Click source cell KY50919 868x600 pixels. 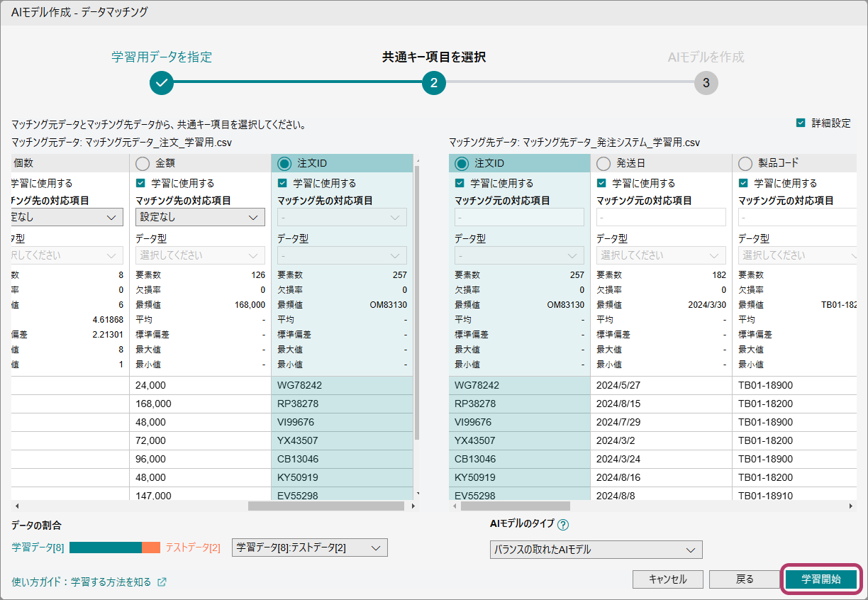pyautogui.click(x=342, y=477)
